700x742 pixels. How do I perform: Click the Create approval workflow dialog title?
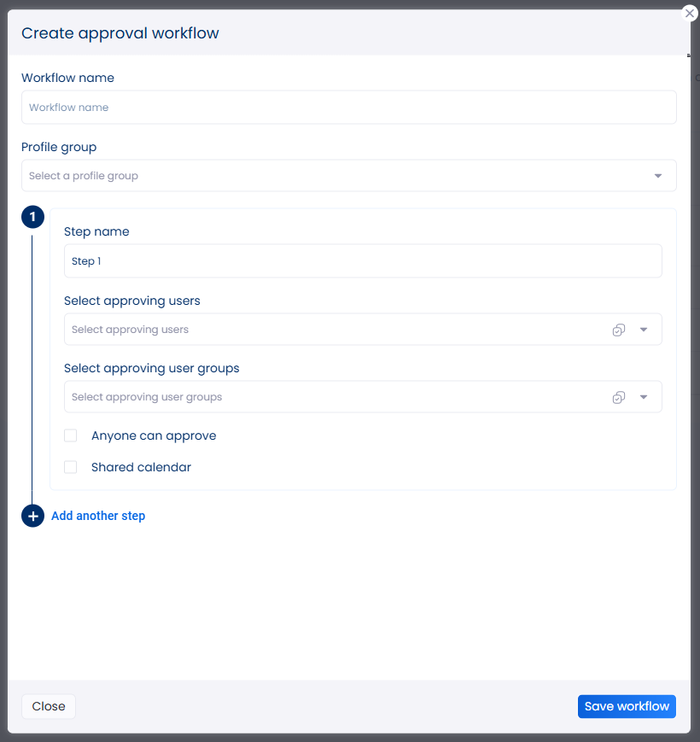pyautogui.click(x=120, y=33)
